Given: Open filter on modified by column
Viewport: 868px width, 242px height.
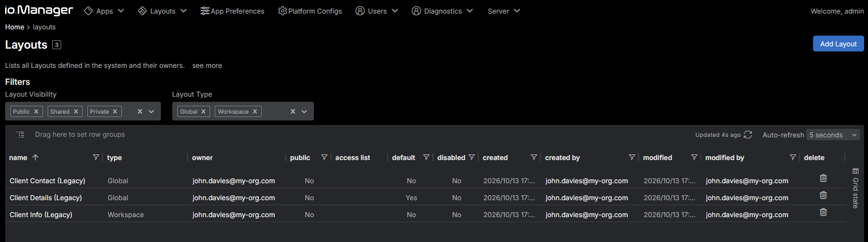Looking at the screenshot, I should pos(793,158).
